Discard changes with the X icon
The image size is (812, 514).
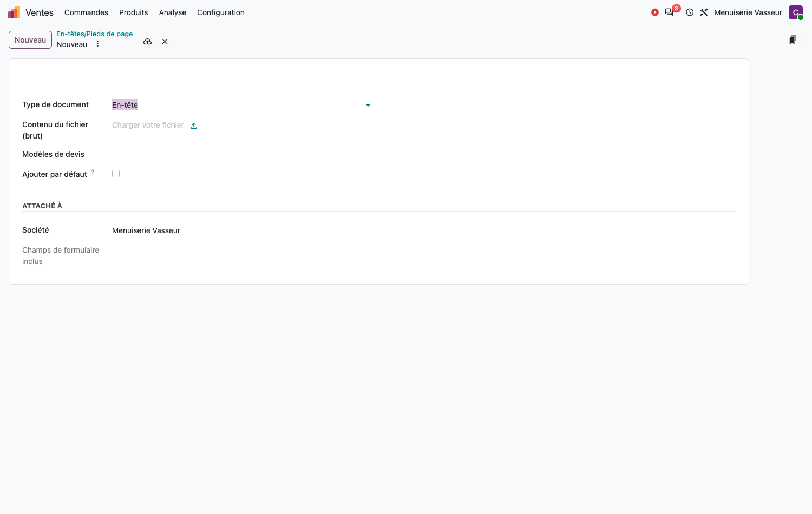tap(165, 42)
